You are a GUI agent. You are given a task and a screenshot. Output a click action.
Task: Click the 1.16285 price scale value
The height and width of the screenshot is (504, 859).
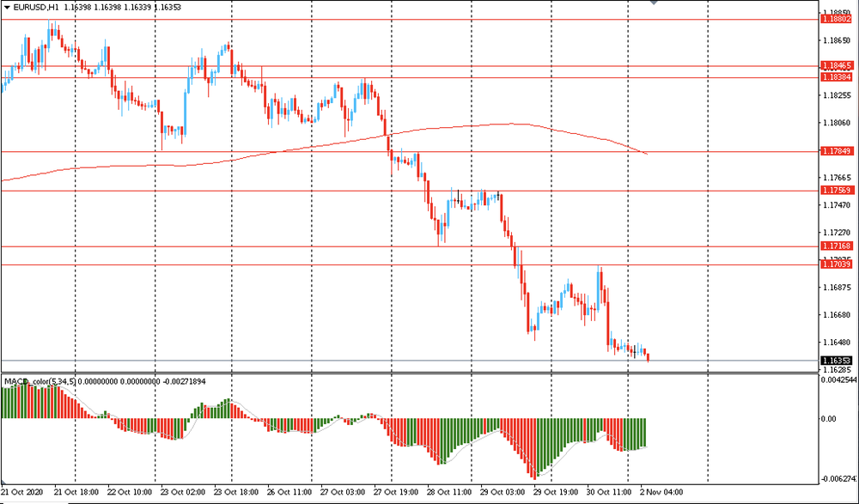point(837,370)
